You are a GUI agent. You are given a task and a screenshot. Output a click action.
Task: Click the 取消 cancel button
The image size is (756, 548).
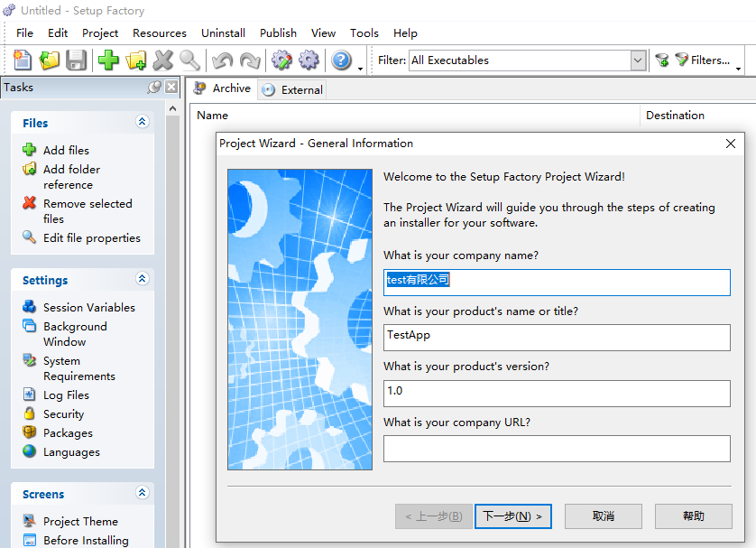point(604,516)
